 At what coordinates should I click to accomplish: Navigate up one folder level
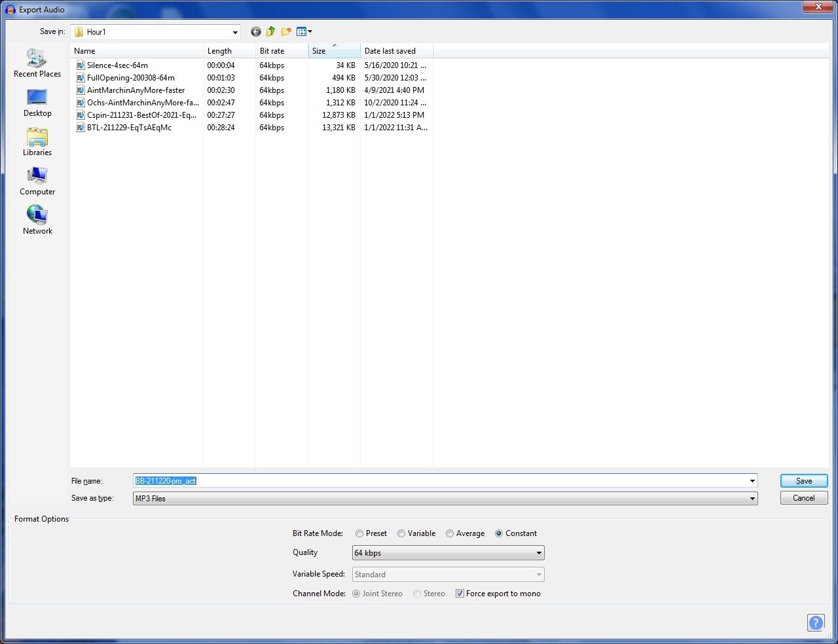click(x=270, y=31)
